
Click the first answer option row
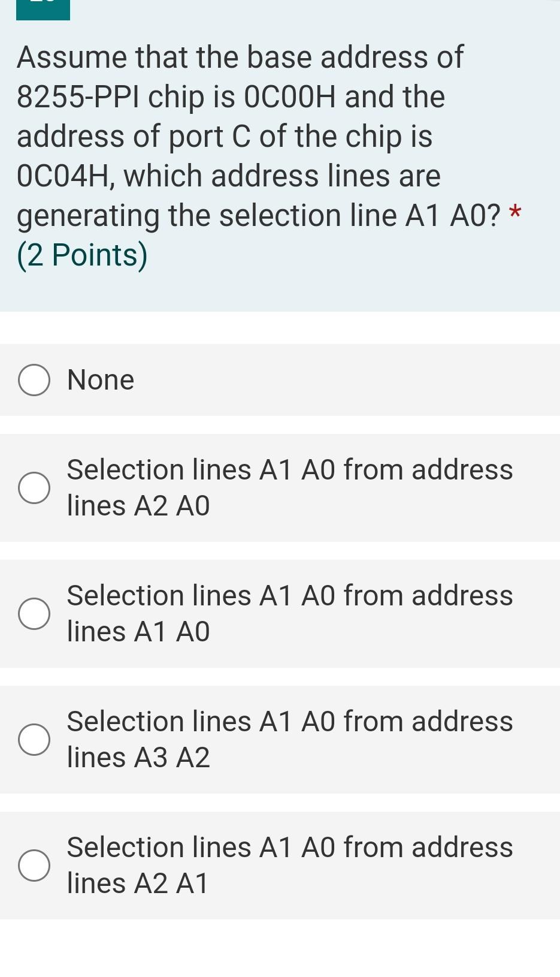click(x=280, y=380)
